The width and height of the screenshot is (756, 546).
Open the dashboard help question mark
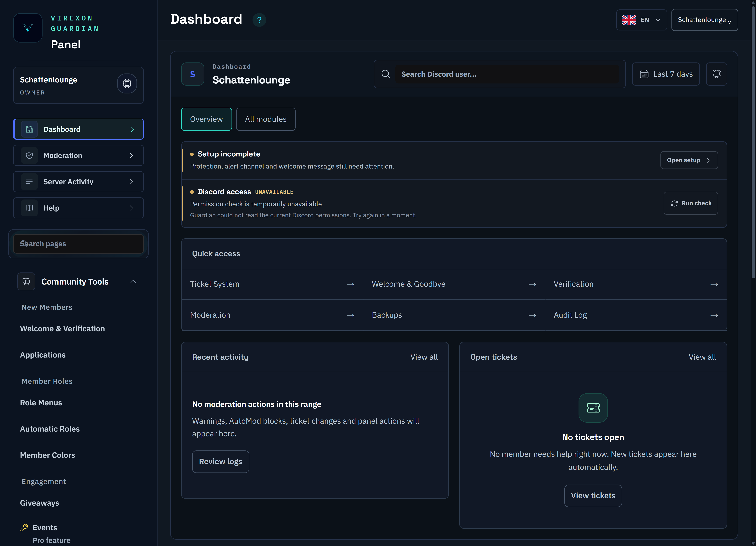click(259, 20)
